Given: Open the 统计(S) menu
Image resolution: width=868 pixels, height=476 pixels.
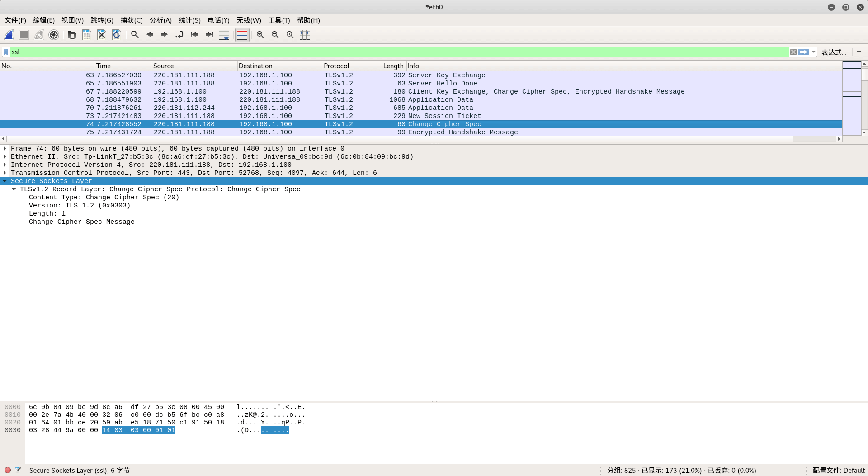Looking at the screenshot, I should 189,20.
